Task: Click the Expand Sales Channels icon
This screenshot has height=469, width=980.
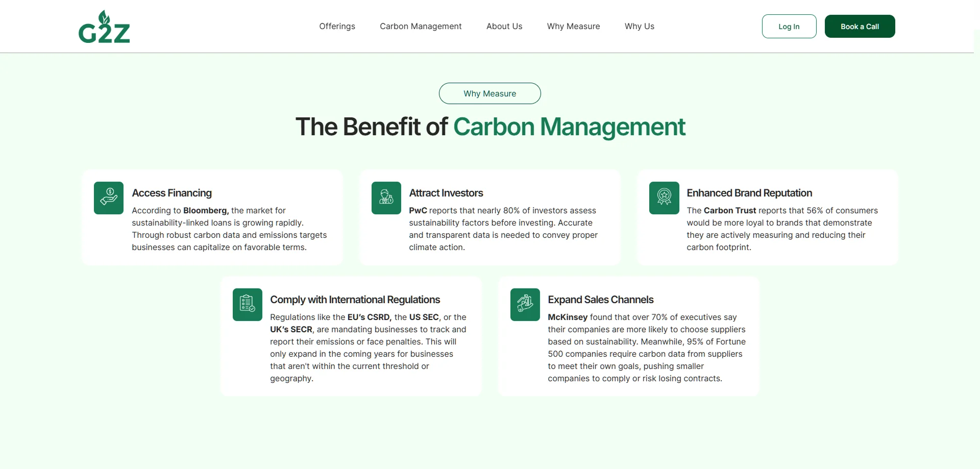Action: click(525, 304)
